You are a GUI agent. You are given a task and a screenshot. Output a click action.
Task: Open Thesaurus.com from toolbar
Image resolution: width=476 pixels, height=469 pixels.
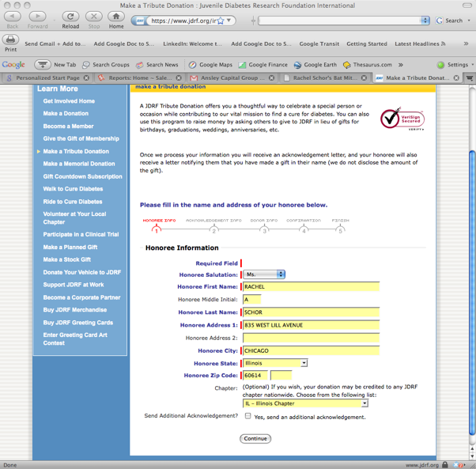[x=368, y=65]
